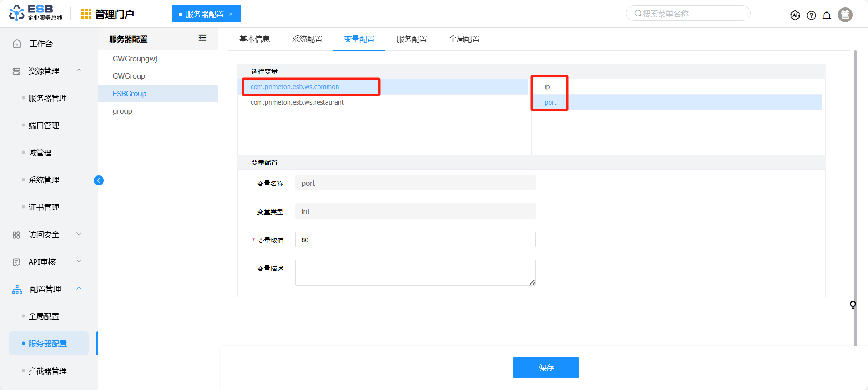Switch to the 服务配置 tab
Screen dimensions: 868x390
(412, 39)
